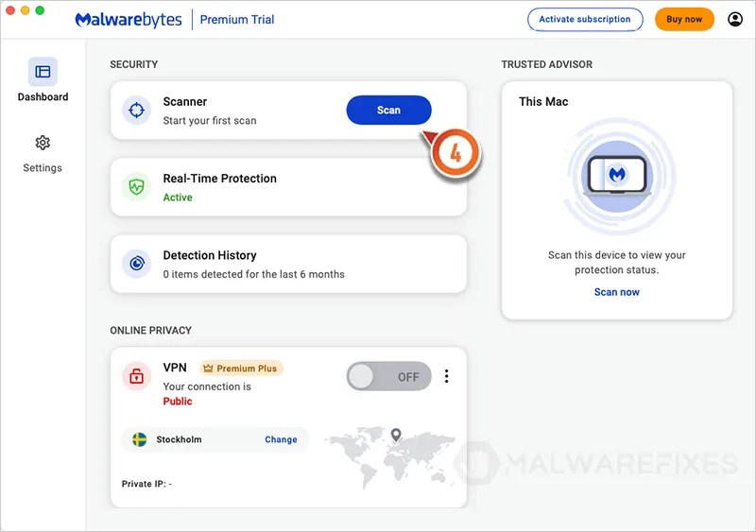This screenshot has height=532, width=756.
Task: Click the Detection History radar icon
Action: click(x=136, y=264)
